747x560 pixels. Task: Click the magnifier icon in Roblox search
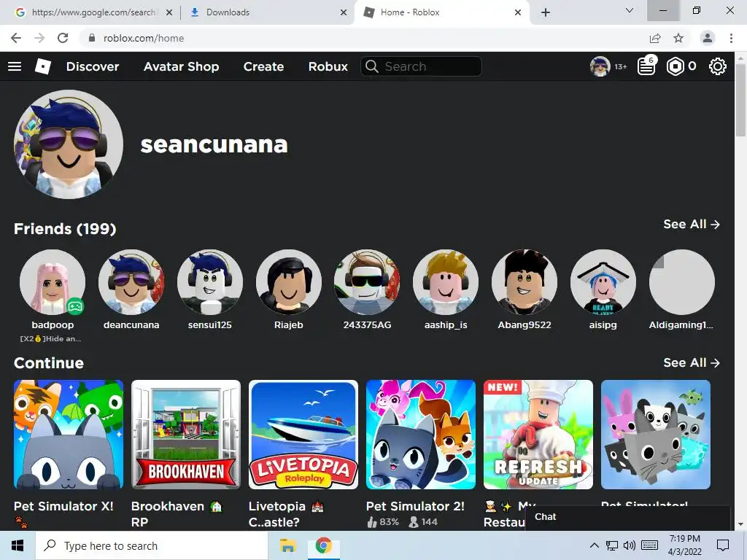tap(371, 66)
